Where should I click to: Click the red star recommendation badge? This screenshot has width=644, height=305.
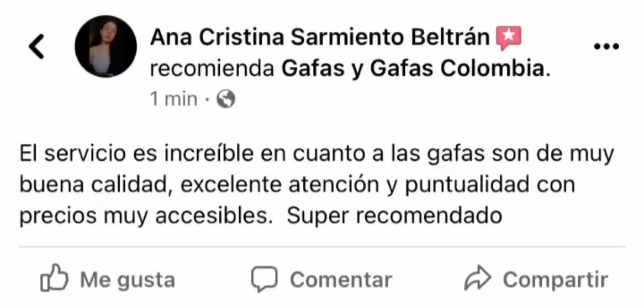508,38
